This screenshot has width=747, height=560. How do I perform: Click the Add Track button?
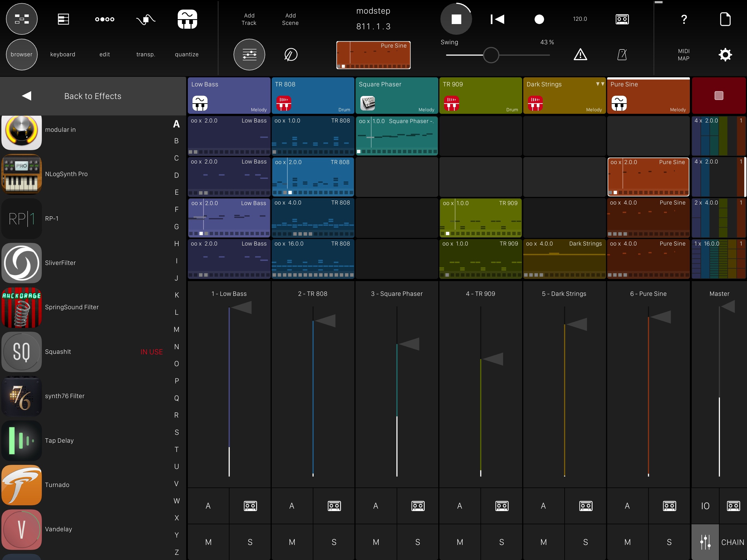coord(249,19)
